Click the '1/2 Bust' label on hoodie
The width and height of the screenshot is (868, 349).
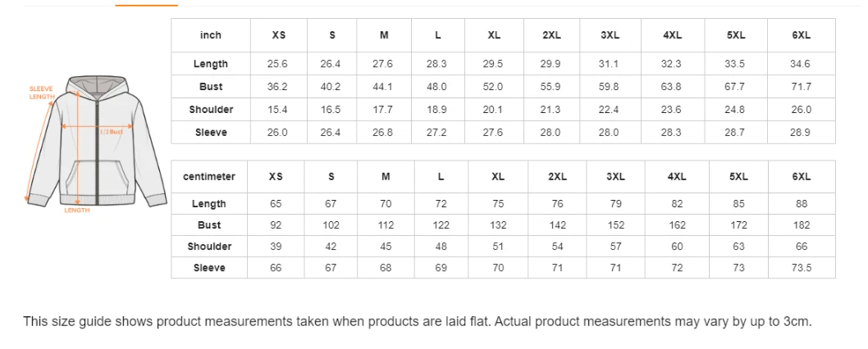click(112, 132)
